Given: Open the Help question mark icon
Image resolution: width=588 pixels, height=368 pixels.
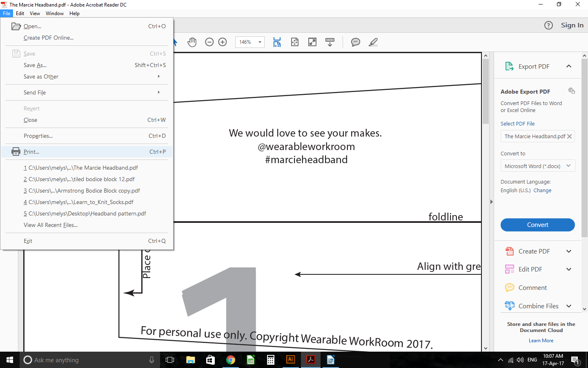Looking at the screenshot, I should click(x=549, y=25).
